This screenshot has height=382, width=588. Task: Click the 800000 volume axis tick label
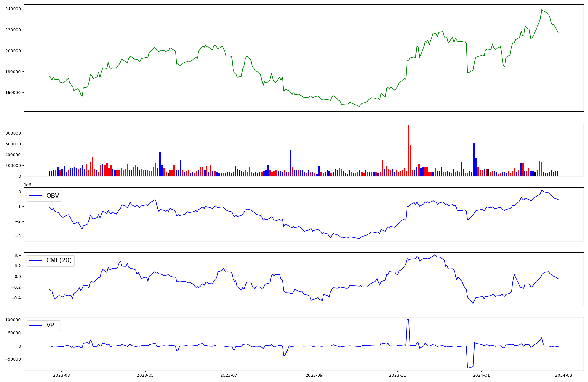pyautogui.click(x=13, y=133)
